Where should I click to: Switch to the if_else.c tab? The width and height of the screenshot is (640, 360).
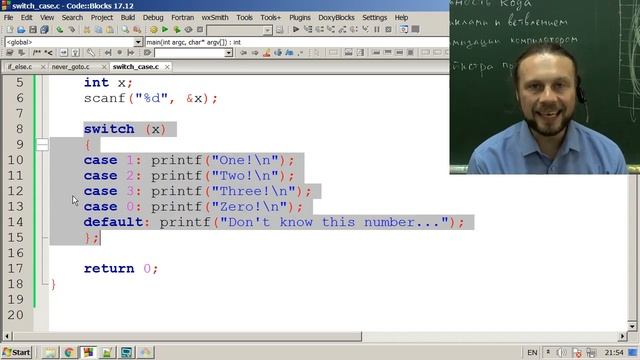coord(20,67)
